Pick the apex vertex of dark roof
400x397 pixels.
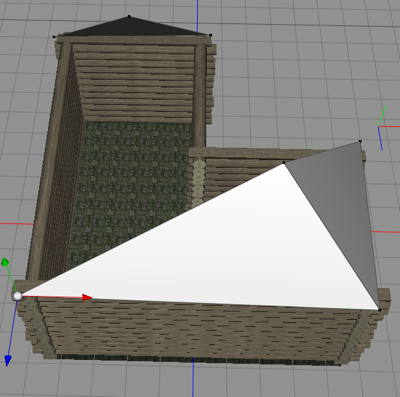click(x=129, y=16)
